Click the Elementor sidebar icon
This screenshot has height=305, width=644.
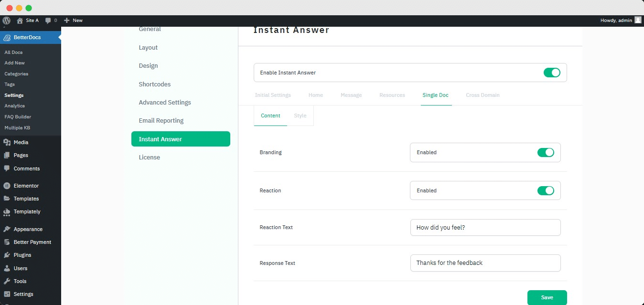(8, 186)
